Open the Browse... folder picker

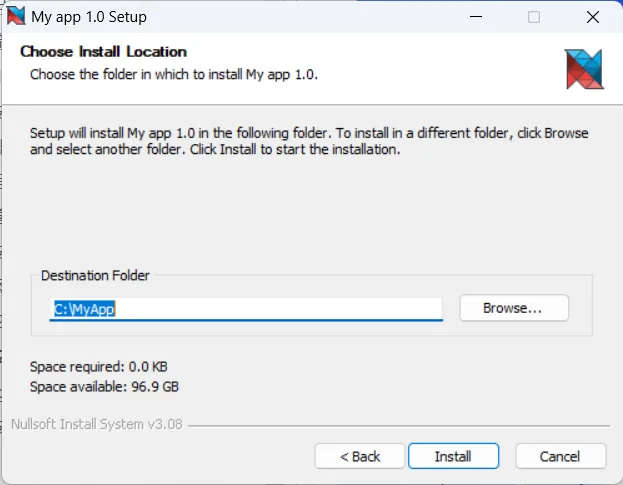coord(513,308)
